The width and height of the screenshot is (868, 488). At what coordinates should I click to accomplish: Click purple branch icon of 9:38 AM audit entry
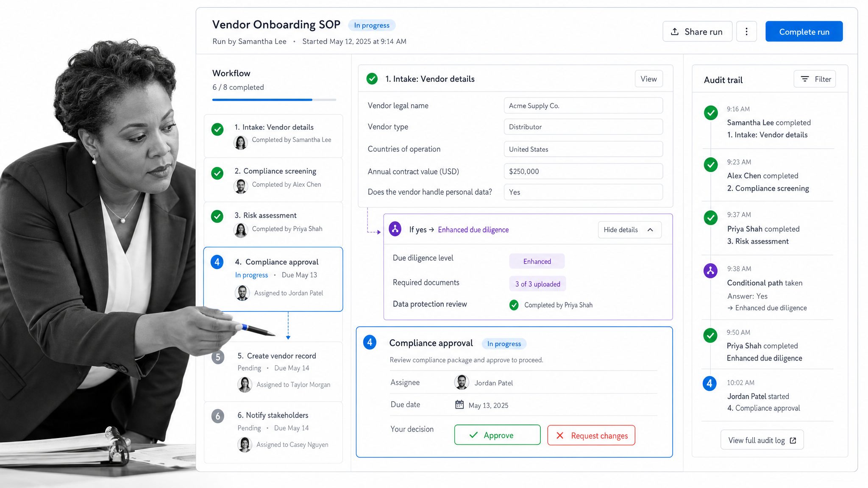click(x=710, y=271)
